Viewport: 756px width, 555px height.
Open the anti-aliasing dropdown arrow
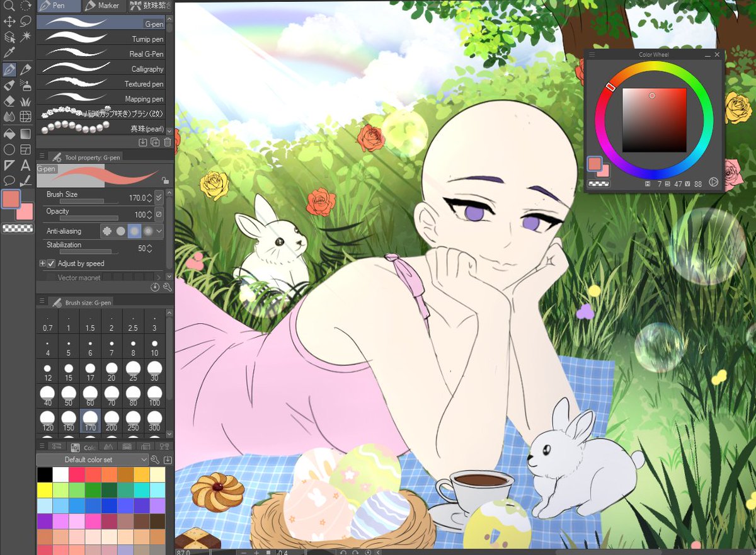click(x=159, y=231)
